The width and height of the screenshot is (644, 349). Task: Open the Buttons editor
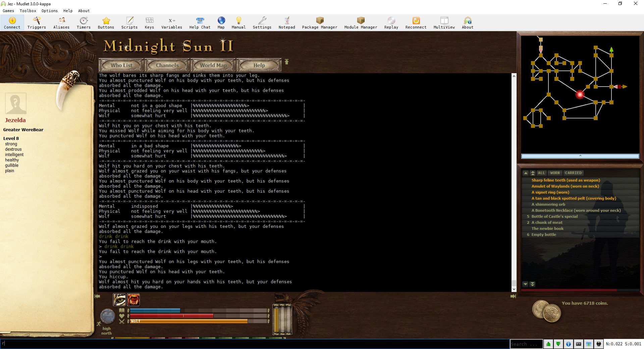[x=106, y=23]
